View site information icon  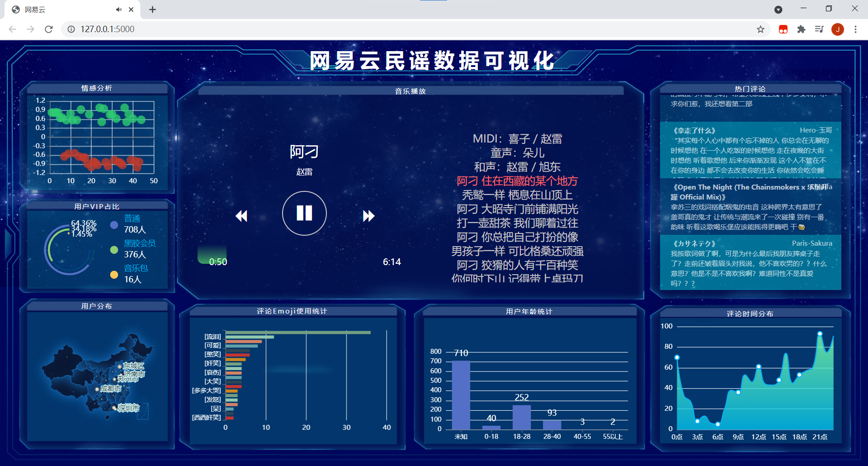click(x=71, y=29)
